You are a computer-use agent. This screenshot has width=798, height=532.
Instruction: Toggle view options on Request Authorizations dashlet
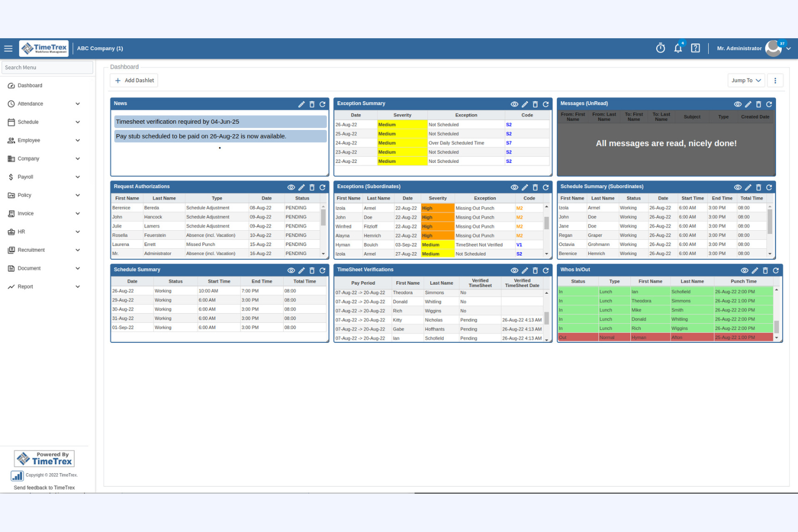[x=291, y=187]
